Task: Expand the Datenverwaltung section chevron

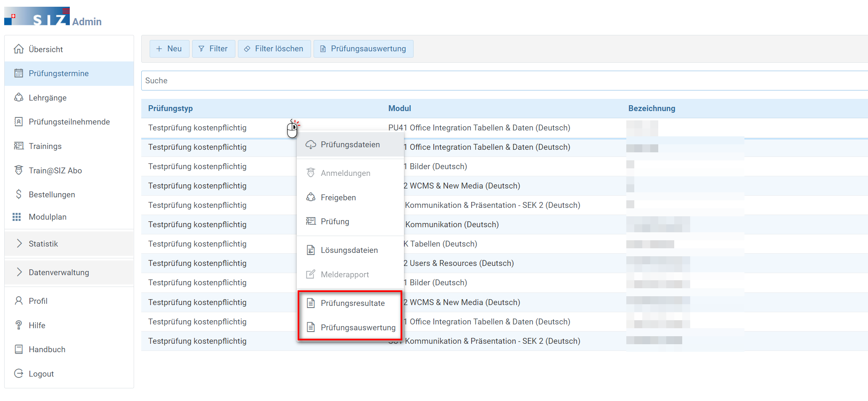Action: pyautogui.click(x=19, y=272)
